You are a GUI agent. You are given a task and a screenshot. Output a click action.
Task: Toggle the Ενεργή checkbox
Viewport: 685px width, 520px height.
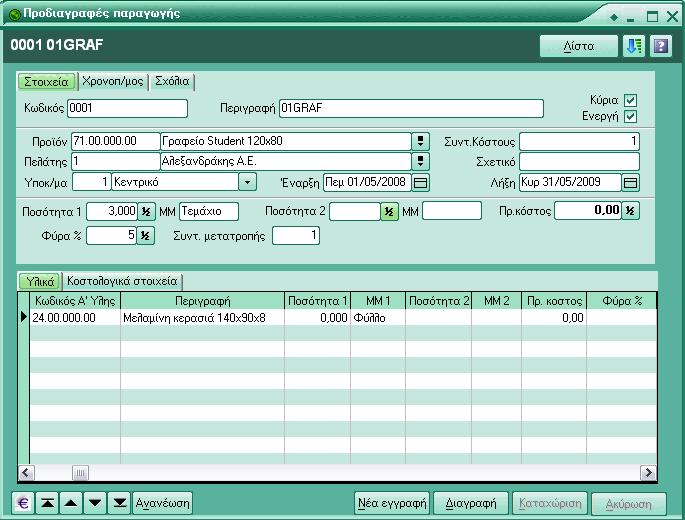coord(630,116)
